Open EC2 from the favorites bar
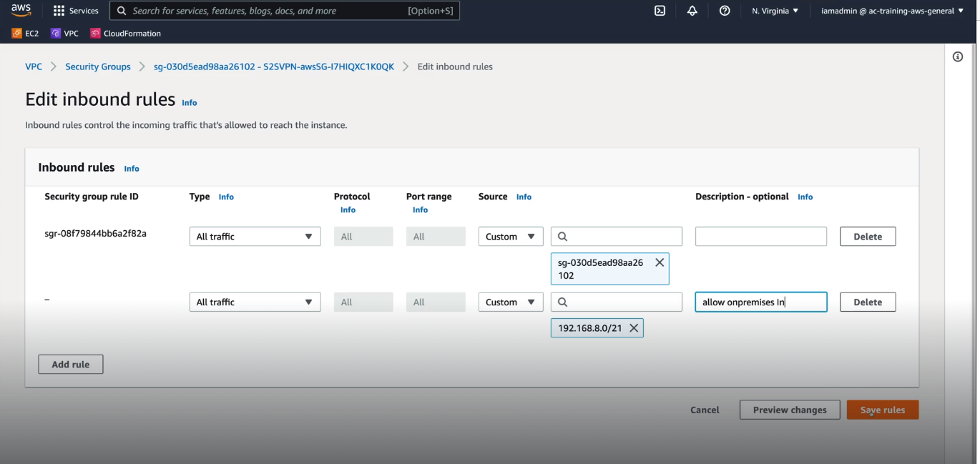Image resolution: width=980 pixels, height=464 pixels. pos(25,33)
